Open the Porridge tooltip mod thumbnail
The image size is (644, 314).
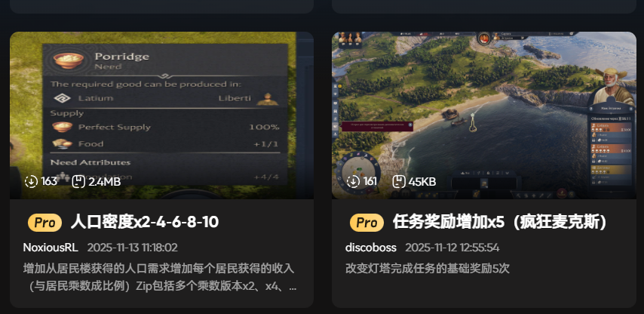pos(161,115)
